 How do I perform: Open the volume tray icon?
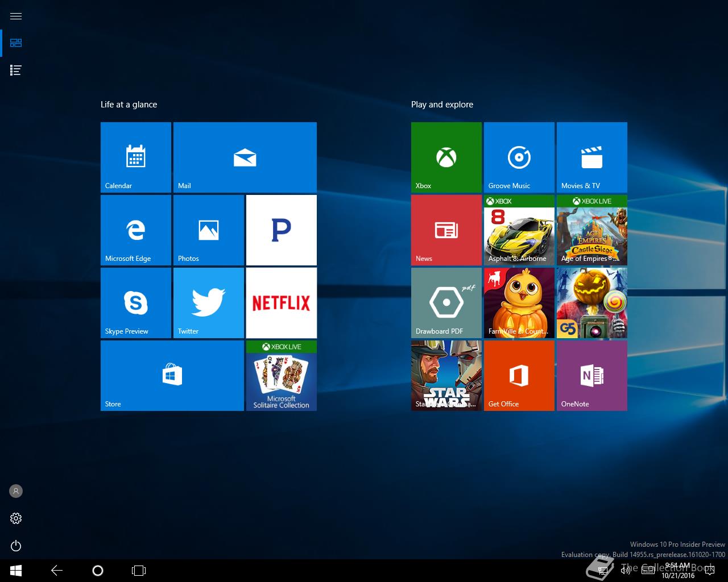tap(625, 571)
